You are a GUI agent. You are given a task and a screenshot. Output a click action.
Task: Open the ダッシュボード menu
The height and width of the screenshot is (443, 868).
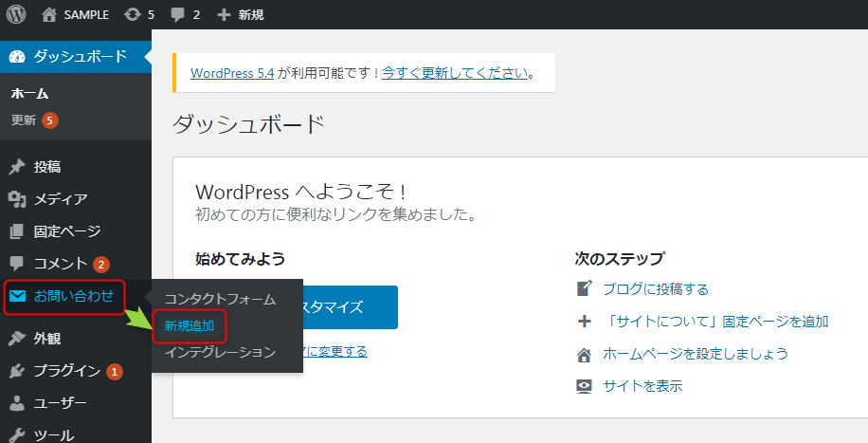click(x=75, y=57)
